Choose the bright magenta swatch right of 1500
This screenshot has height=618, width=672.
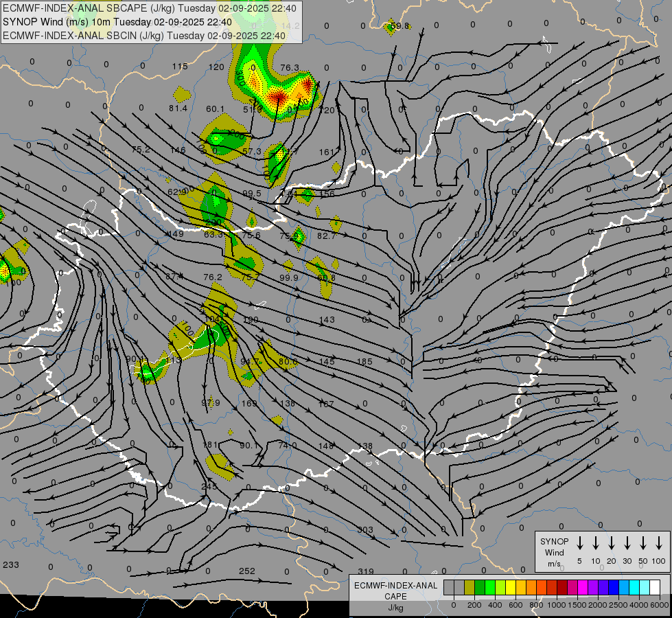[x=583, y=587]
